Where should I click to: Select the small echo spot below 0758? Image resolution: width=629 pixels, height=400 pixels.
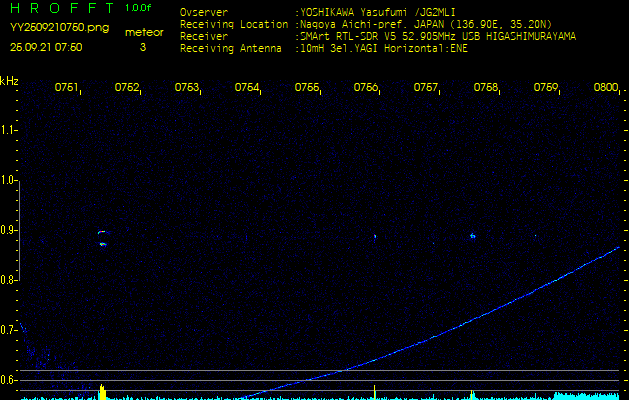point(473,237)
